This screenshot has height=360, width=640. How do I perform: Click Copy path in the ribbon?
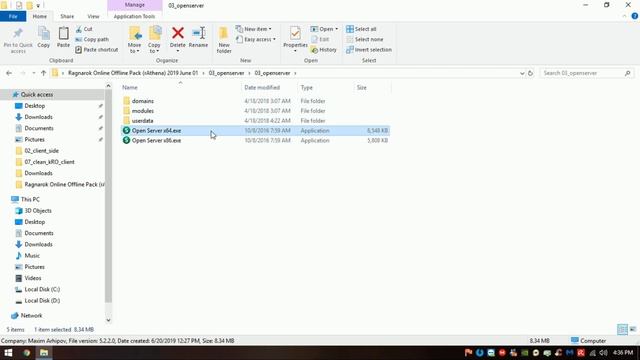point(92,39)
